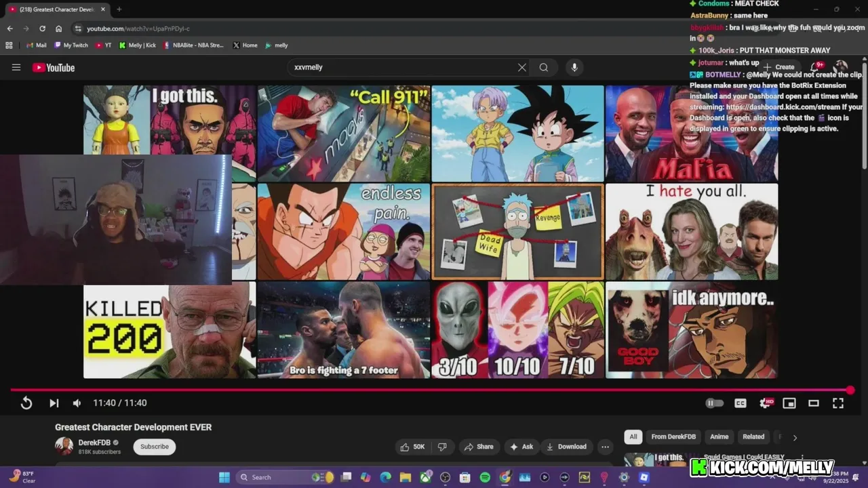
Task: Start voice search with microphone
Action: 574,67
